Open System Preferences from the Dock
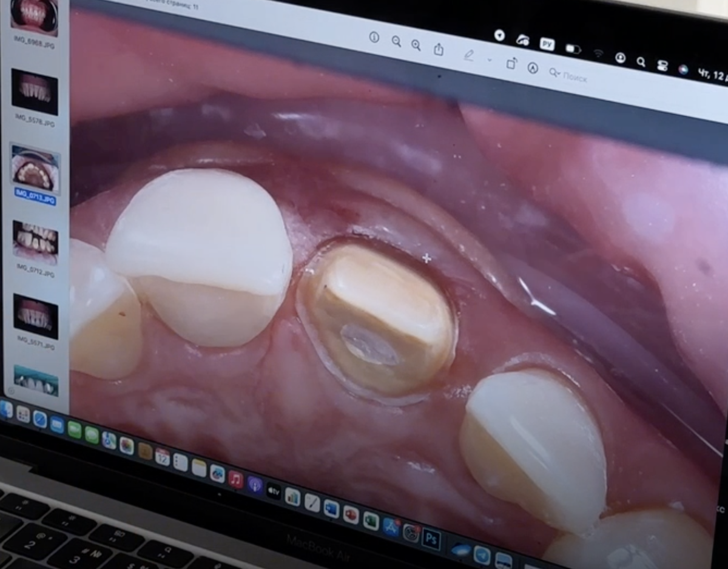The image size is (728, 569). pos(411,533)
